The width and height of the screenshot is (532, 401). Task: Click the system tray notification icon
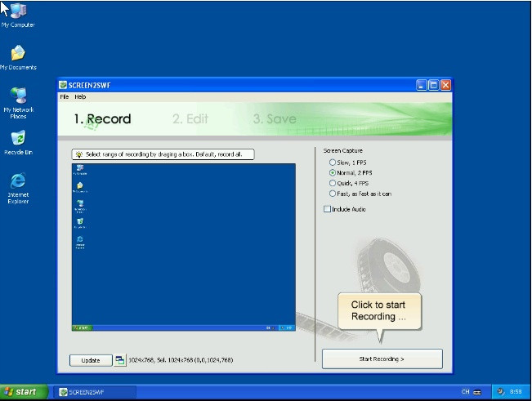[x=500, y=391]
